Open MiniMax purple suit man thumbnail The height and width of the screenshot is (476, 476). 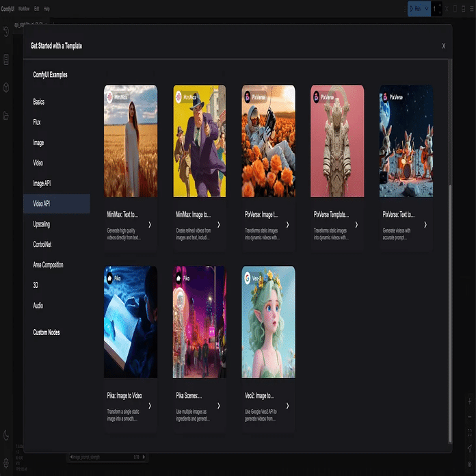click(200, 141)
